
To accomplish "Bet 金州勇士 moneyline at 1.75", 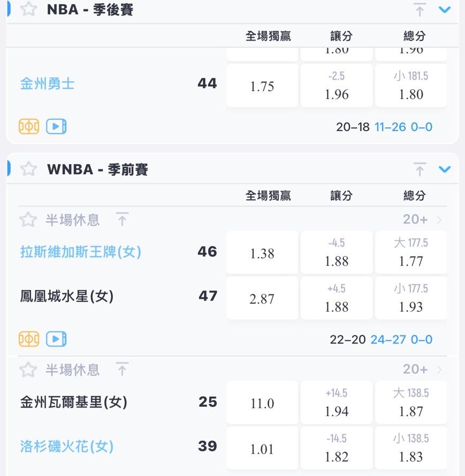I will [x=262, y=86].
